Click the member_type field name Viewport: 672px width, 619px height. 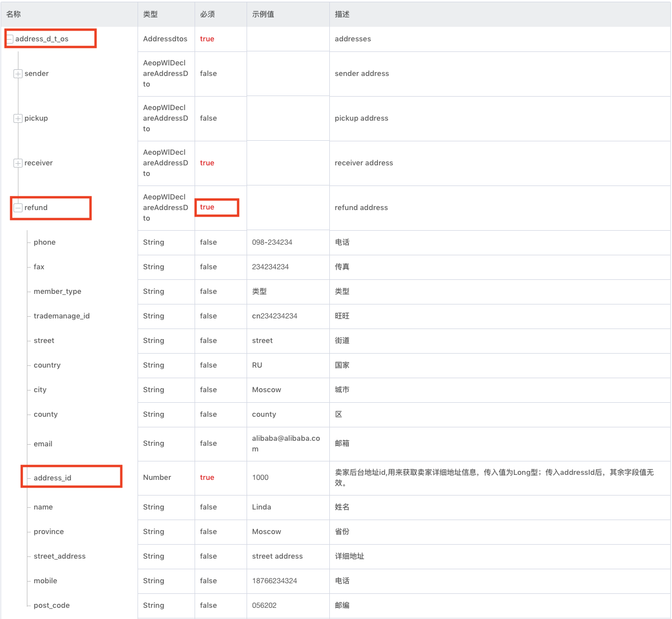(x=58, y=292)
